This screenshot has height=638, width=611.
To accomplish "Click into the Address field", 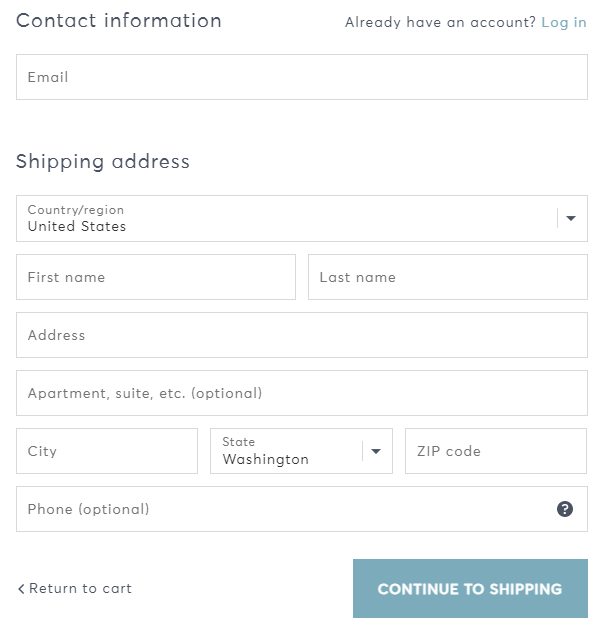I will pyautogui.click(x=302, y=335).
